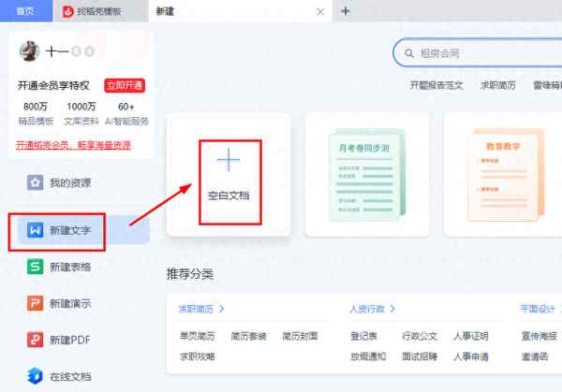Viewport: 562px width, 392px height.
Task: Click the first badge icon beside username
Action: coord(76,51)
